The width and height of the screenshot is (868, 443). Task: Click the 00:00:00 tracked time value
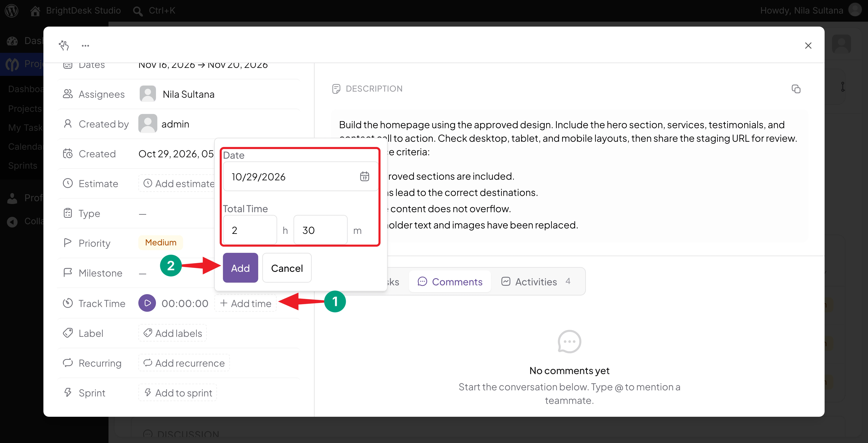pos(185,304)
